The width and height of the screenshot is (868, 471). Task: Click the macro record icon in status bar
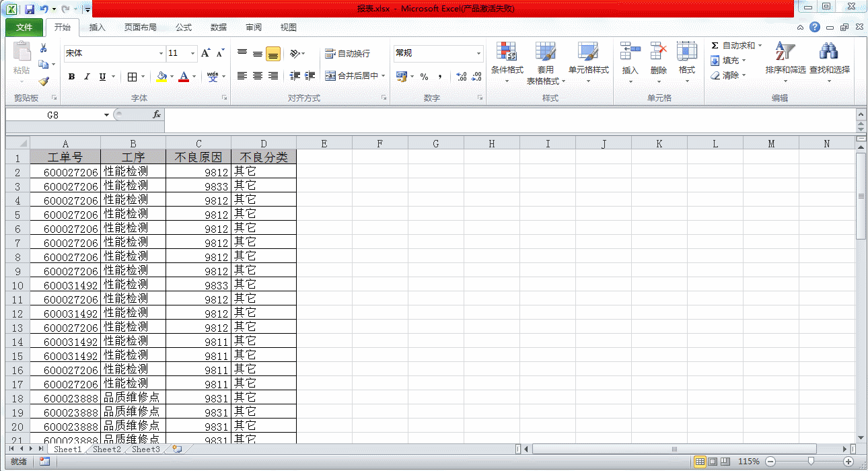pos(44,462)
